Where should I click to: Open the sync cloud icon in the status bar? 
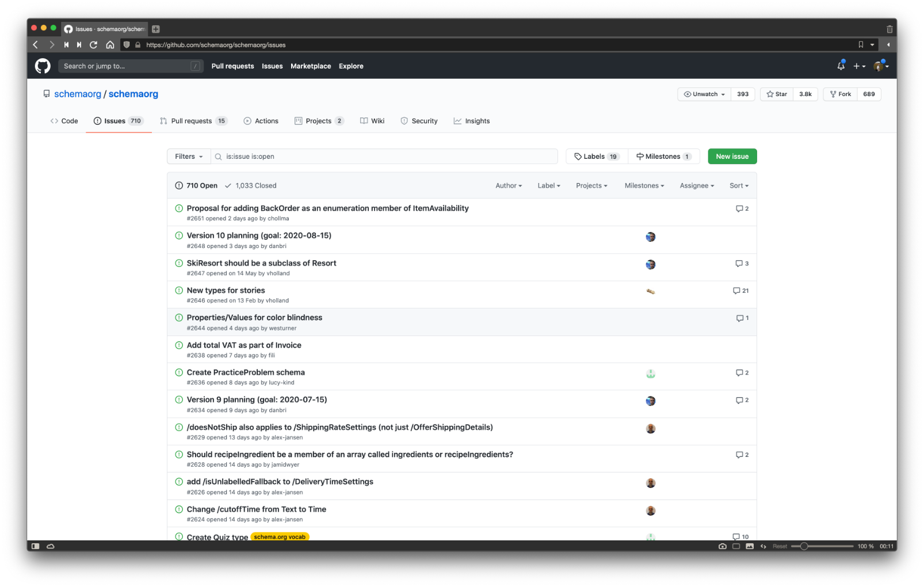click(51, 546)
